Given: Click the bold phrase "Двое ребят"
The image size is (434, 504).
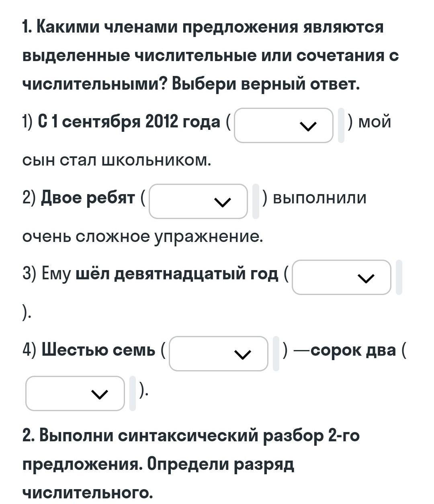Looking at the screenshot, I should pos(88,198).
